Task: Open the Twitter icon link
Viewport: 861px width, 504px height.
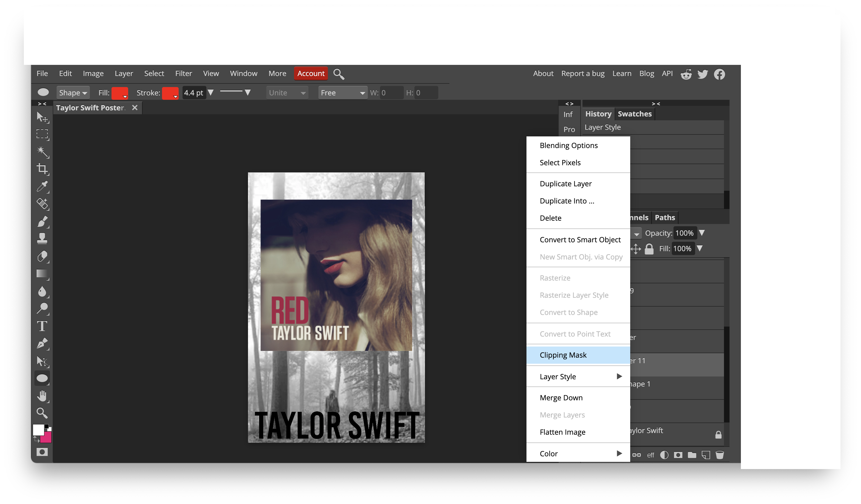Action: (703, 74)
